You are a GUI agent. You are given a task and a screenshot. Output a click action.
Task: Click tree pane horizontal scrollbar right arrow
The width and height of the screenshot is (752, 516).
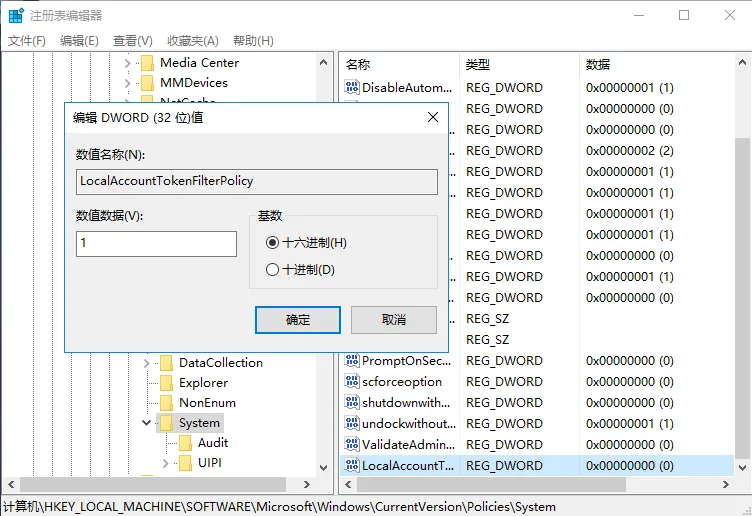307,484
